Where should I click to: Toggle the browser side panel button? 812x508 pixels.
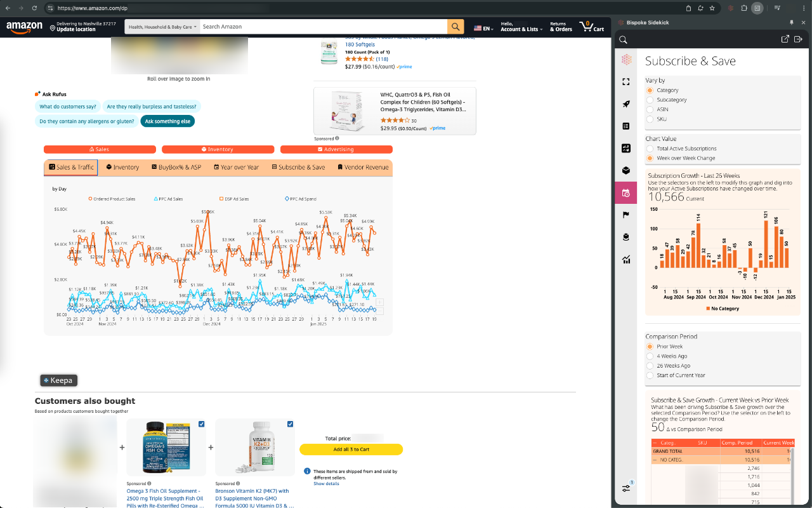point(757,8)
